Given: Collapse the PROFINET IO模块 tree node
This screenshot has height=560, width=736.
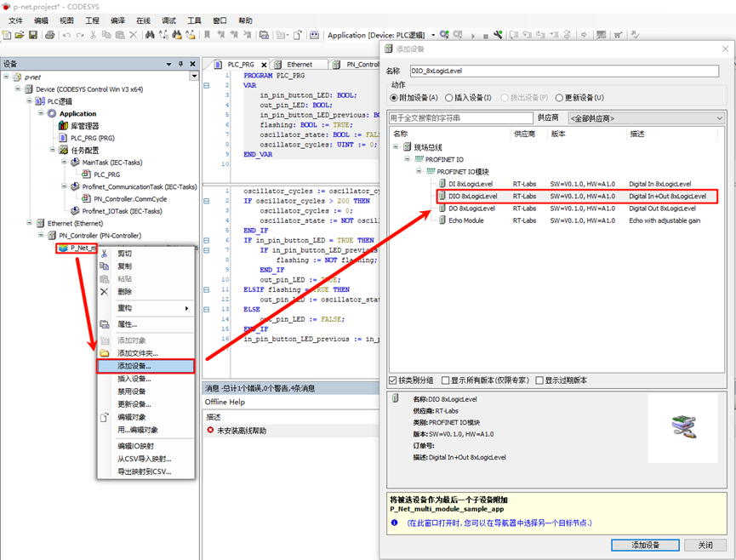Looking at the screenshot, I should coord(418,171).
